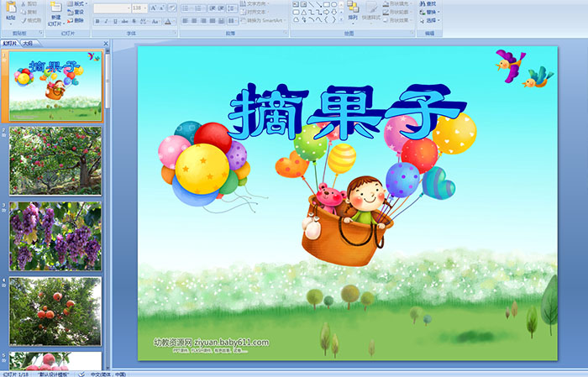588x377 pixels.
Task: Pick the triangle shape in gallery
Action: coord(303,12)
